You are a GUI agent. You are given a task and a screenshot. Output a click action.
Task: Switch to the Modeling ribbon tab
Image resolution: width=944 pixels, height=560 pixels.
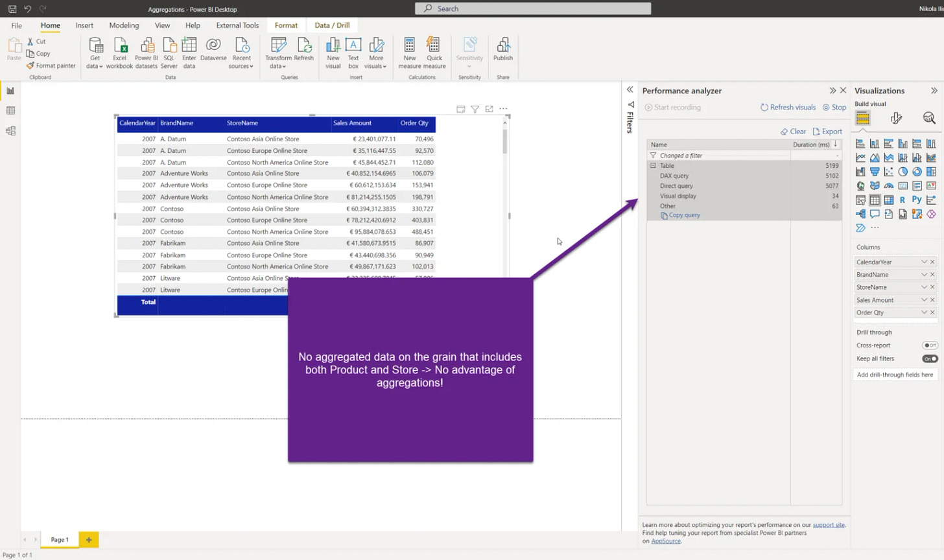pos(124,25)
